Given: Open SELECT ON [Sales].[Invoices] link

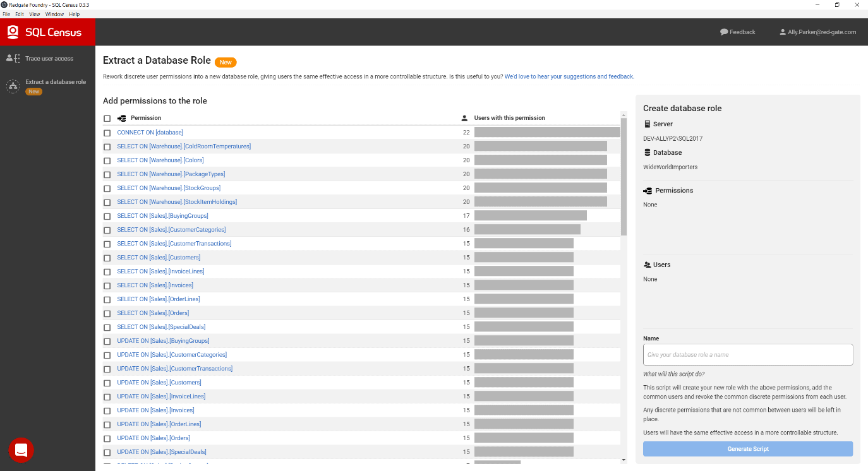Looking at the screenshot, I should pyautogui.click(x=155, y=285).
